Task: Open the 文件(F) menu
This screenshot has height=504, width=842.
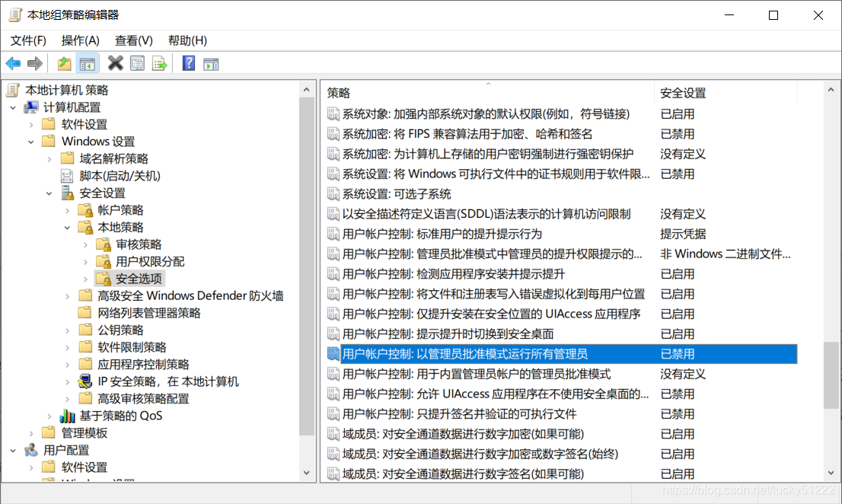Action: point(28,40)
